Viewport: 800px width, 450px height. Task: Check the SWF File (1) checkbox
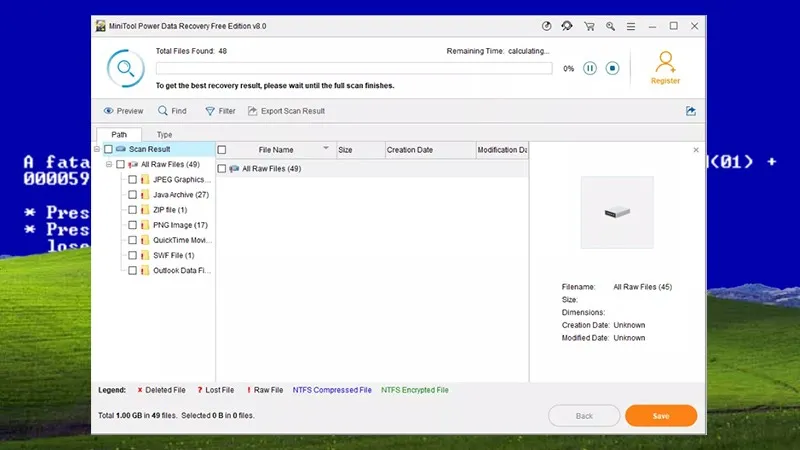[133, 255]
